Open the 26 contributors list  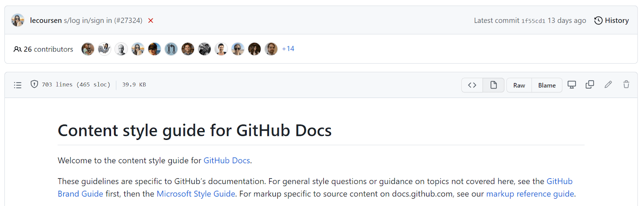tap(43, 49)
